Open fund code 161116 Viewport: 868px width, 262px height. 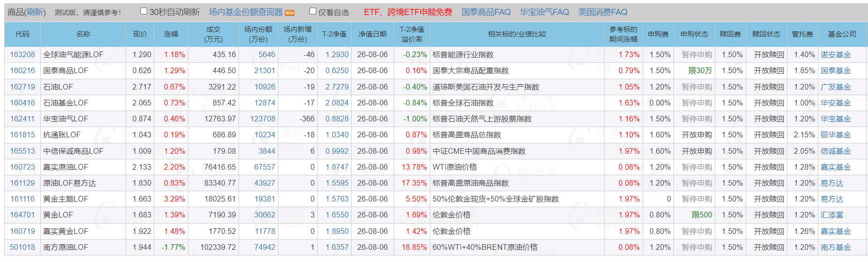pos(22,199)
